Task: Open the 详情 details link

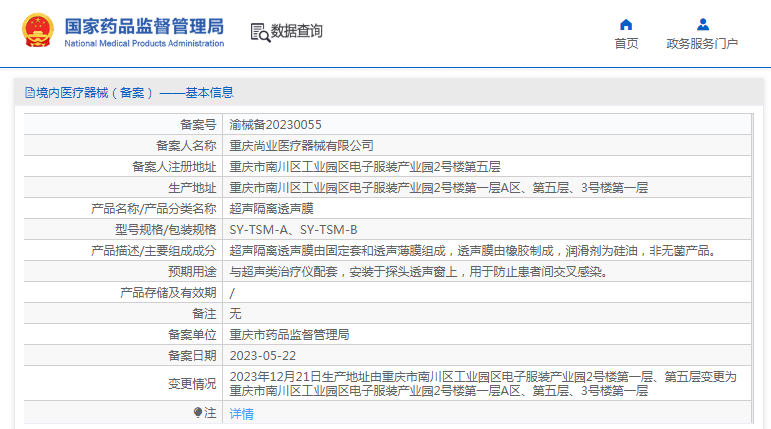Action: pyautogui.click(x=241, y=414)
